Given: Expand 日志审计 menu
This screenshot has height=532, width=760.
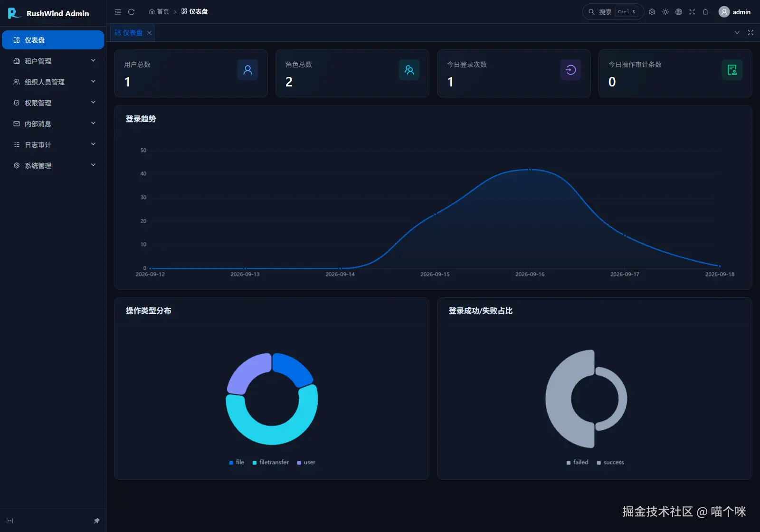Looking at the screenshot, I should tap(53, 144).
